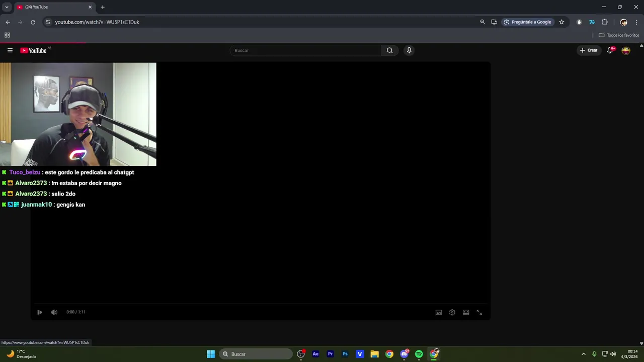Viewport: 644px width, 362px height.
Task: Open a new browser tab
Action: click(103, 7)
